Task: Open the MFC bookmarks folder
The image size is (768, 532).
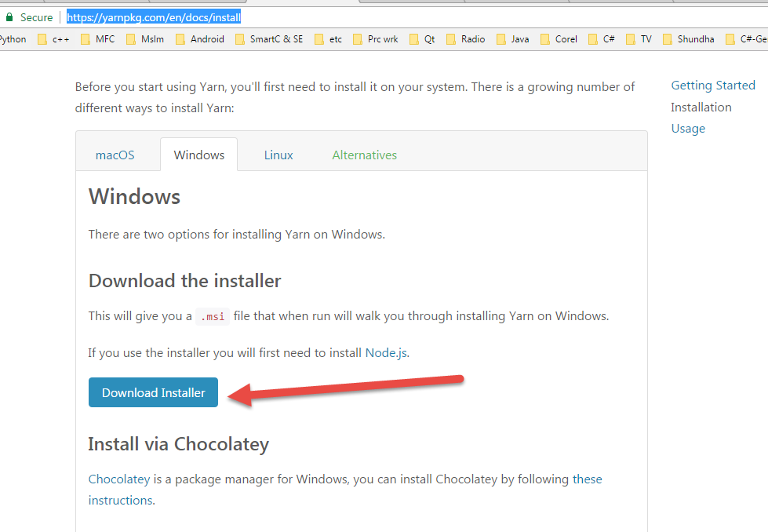Action: coord(96,38)
